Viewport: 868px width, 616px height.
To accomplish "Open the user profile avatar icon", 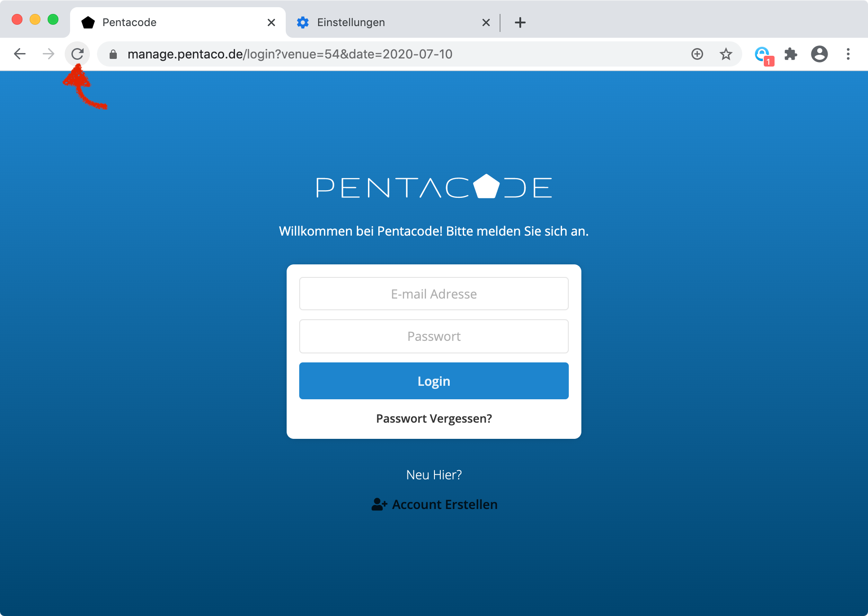I will click(819, 54).
